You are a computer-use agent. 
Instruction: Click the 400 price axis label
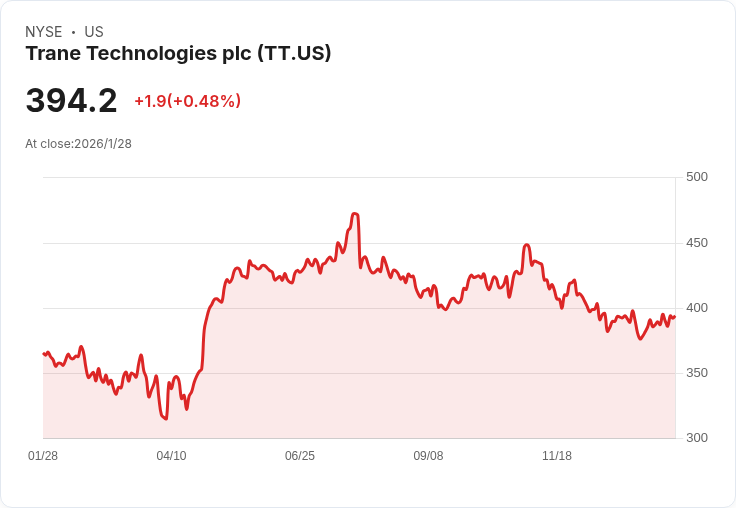point(697,308)
